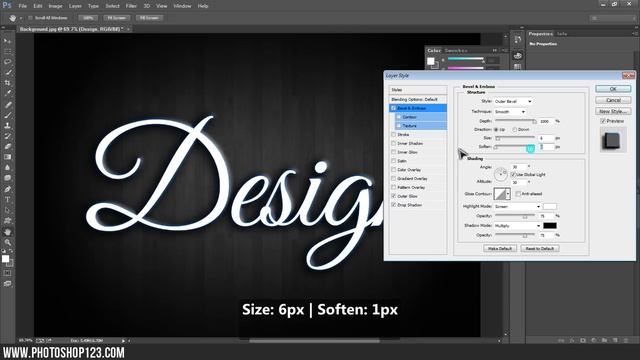Open bevel Style dropdown (Outer Bevel)
This screenshot has width=640, height=360.
pyautogui.click(x=513, y=101)
